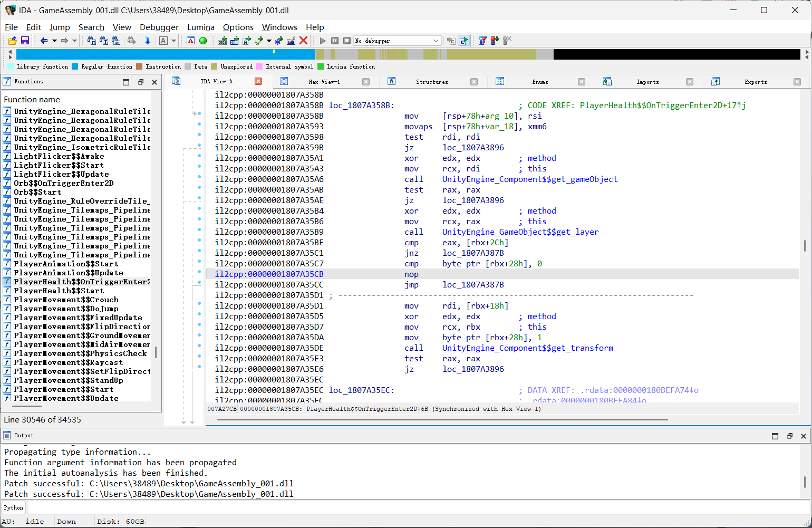Select function Orb$$OnTriggerEnter2D in the list
The height and width of the screenshot is (528, 812).
64,183
